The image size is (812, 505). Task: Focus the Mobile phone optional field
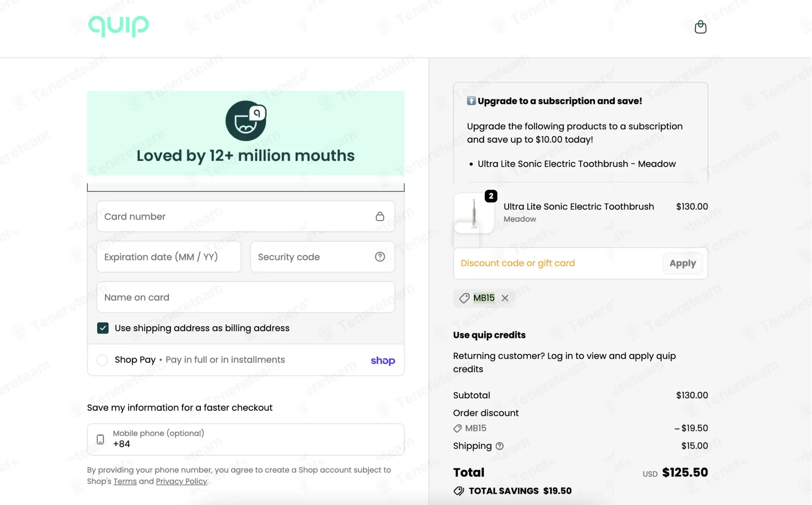(246, 439)
